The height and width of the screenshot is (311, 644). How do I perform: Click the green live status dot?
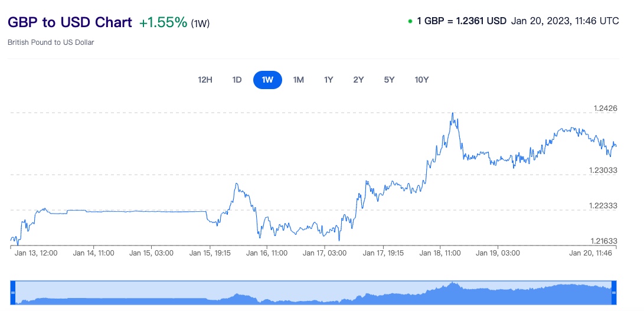click(410, 21)
